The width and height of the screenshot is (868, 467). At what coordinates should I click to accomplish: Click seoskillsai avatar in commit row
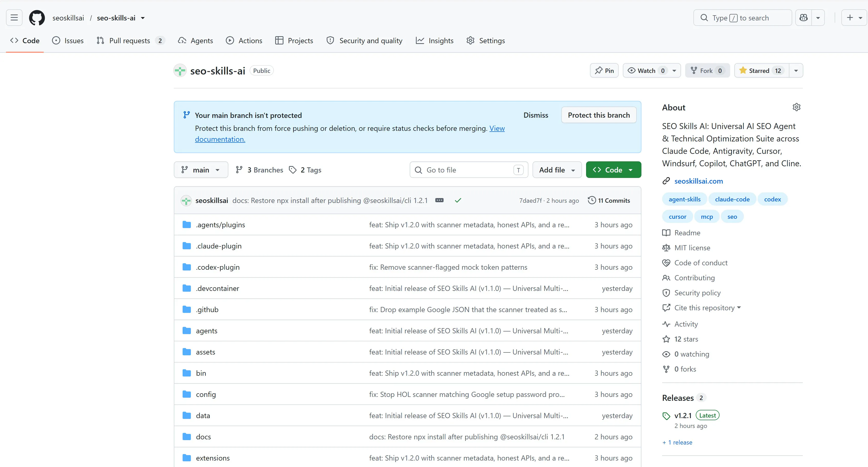[186, 200]
